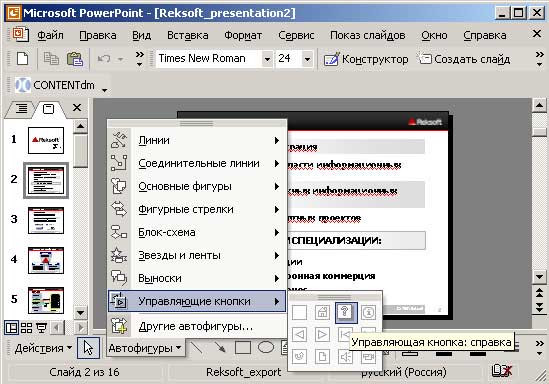
Task: Click the spell-check status icon
Action: (502, 371)
